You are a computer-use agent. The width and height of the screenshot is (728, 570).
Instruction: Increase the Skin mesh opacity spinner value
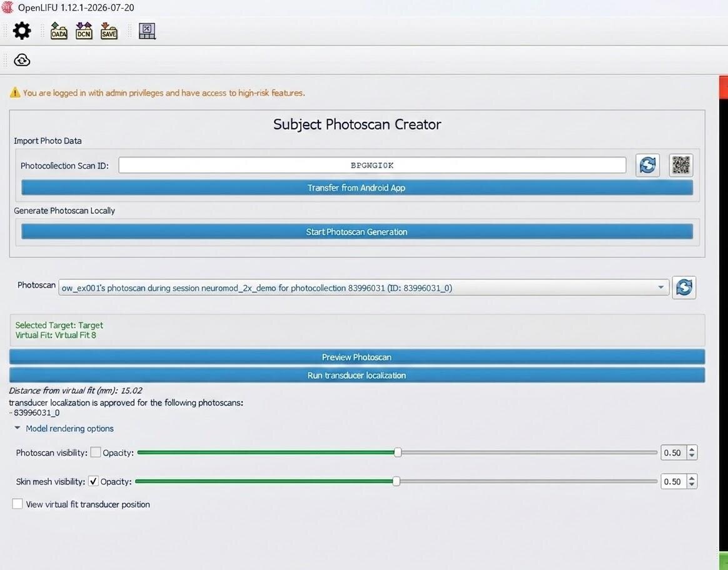point(692,478)
